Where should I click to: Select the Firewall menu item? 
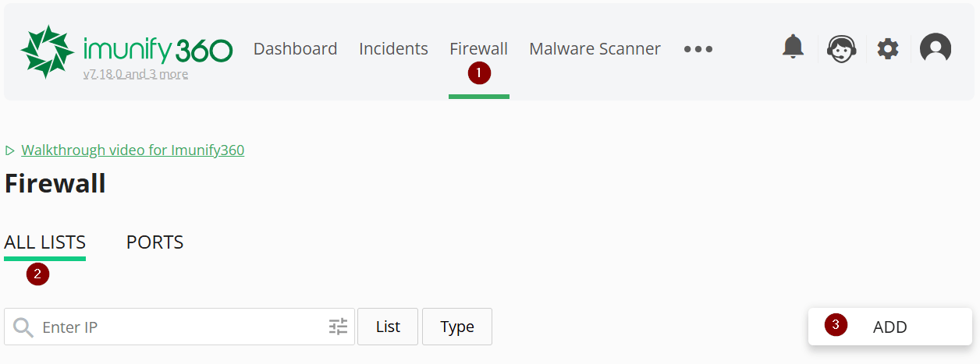point(478,49)
